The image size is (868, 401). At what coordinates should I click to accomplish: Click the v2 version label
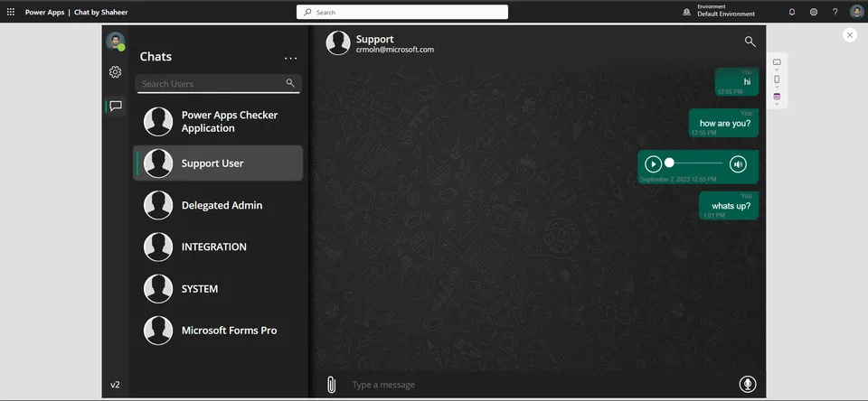115,385
